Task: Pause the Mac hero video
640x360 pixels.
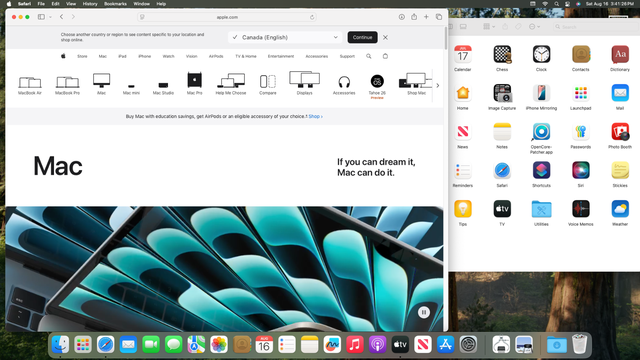Action: point(424,312)
